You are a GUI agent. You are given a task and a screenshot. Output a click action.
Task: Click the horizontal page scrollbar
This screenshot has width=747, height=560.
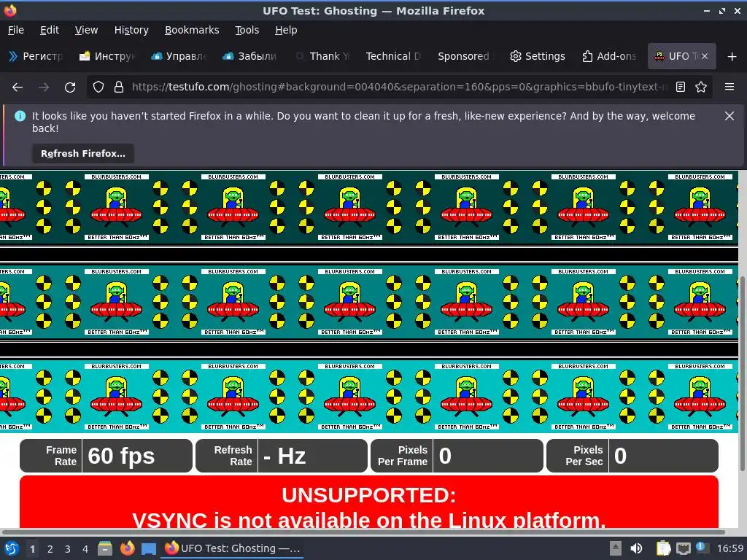click(363, 532)
